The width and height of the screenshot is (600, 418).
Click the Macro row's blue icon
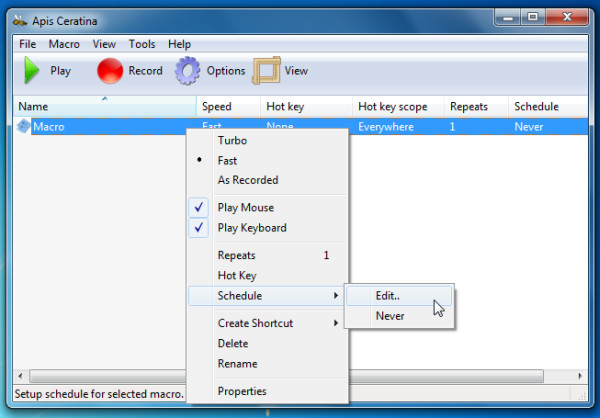click(23, 126)
